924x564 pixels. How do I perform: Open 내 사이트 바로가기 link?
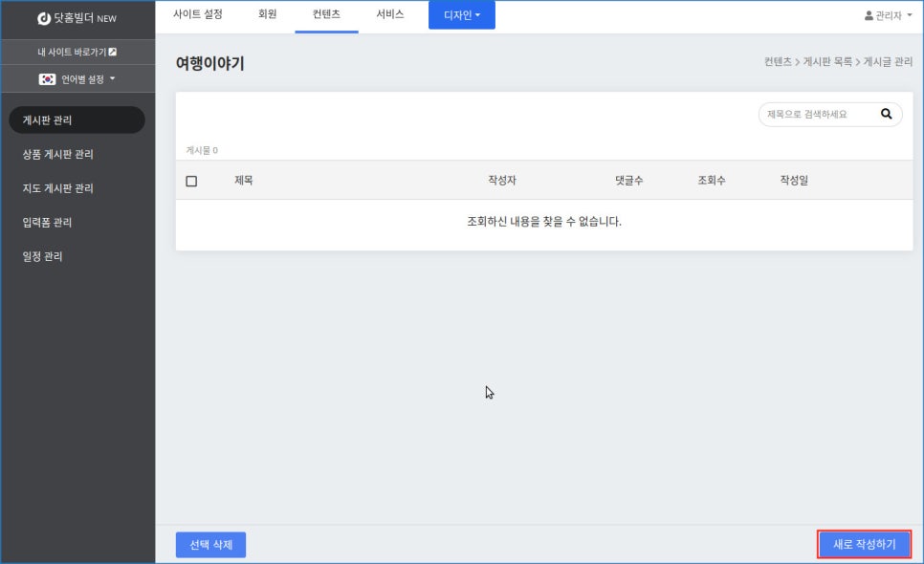tap(77, 52)
